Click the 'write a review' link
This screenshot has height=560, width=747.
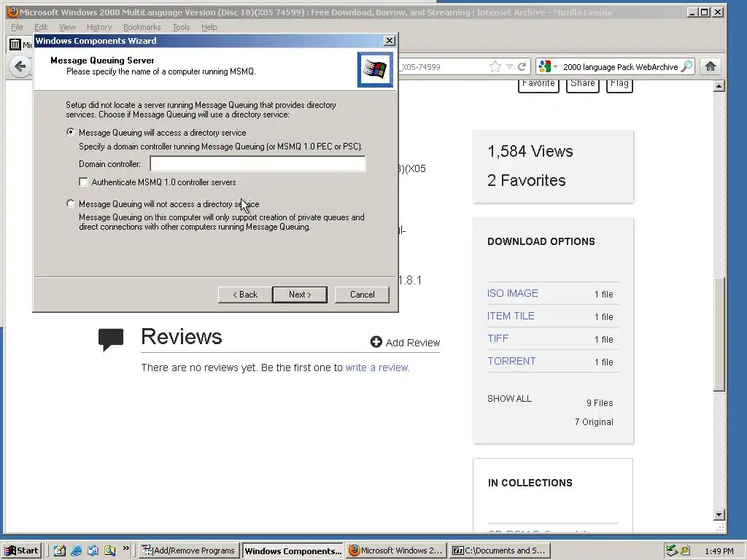[377, 367]
